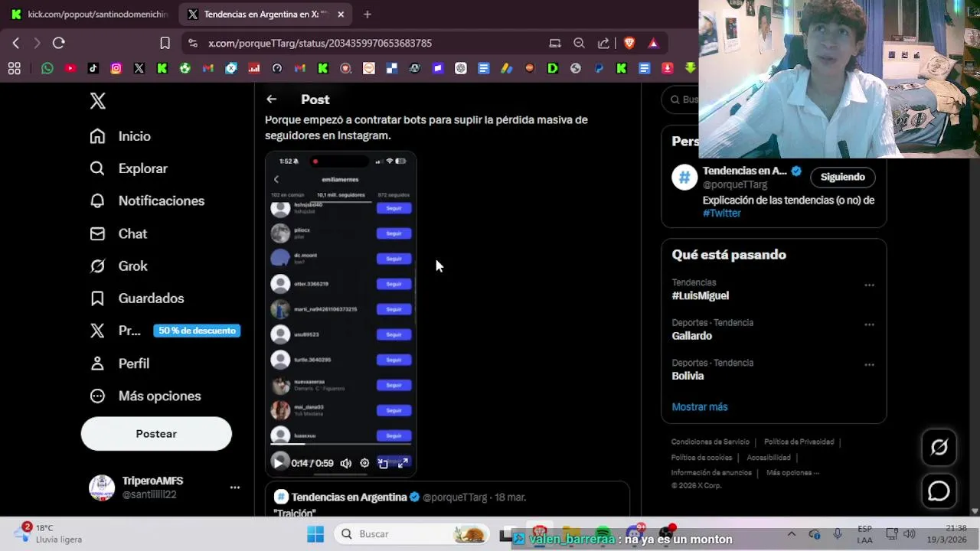Open Inicio in the X sidebar
This screenshot has height=551, width=980.
click(x=120, y=136)
